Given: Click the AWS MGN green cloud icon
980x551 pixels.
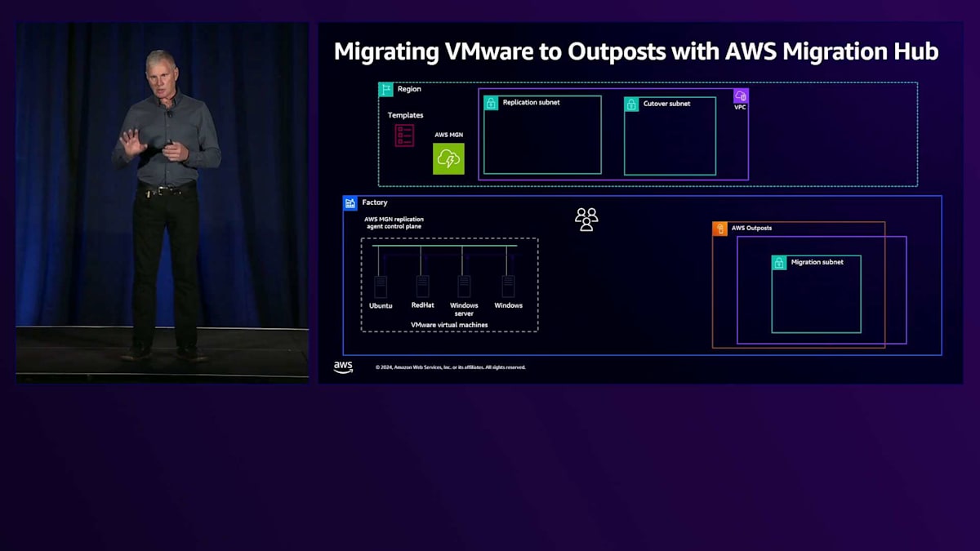Looking at the screenshot, I should 448,158.
